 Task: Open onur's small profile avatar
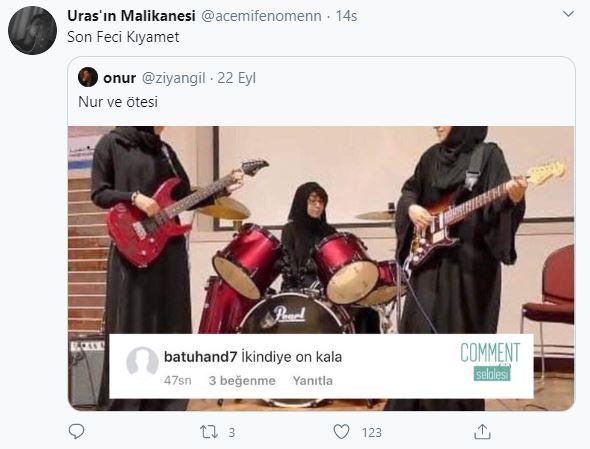click(88, 77)
